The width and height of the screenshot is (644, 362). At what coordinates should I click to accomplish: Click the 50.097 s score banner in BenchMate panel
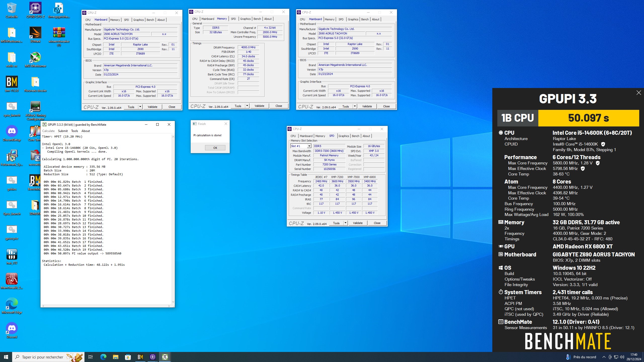588,118
